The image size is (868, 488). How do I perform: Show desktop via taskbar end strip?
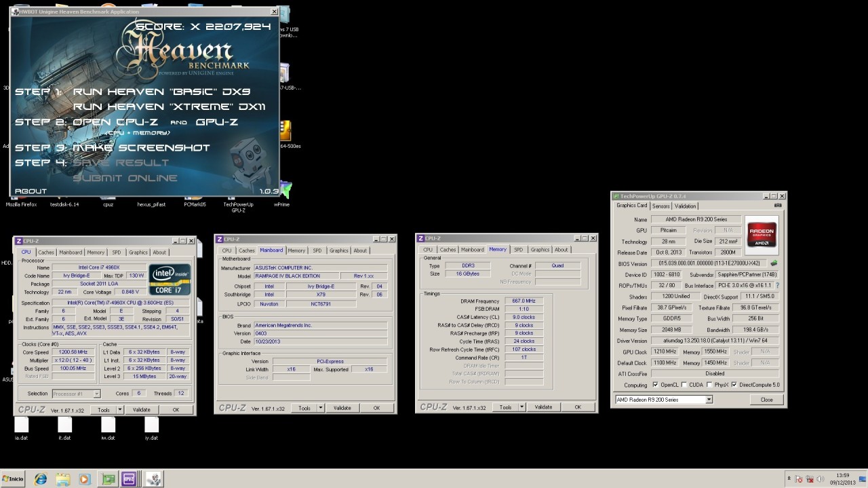(x=863, y=478)
